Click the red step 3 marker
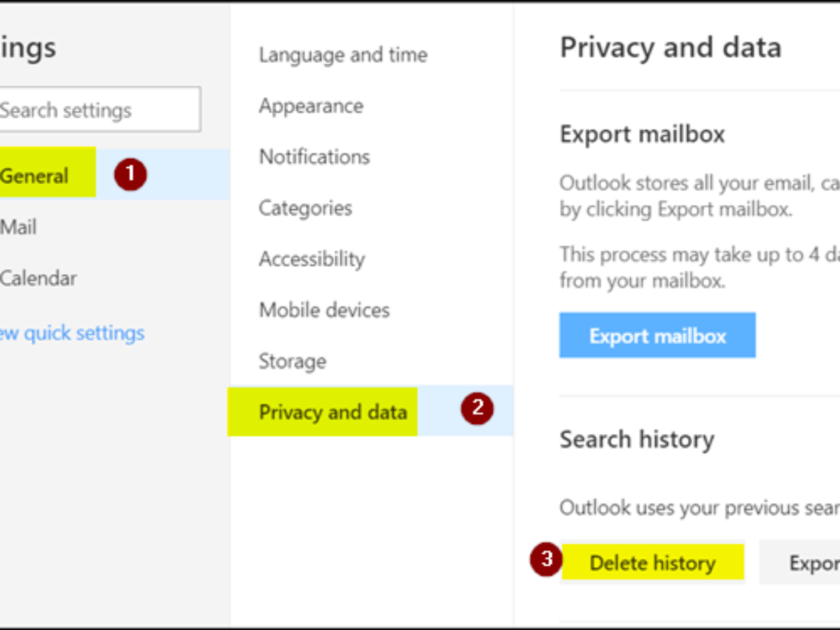 [546, 559]
